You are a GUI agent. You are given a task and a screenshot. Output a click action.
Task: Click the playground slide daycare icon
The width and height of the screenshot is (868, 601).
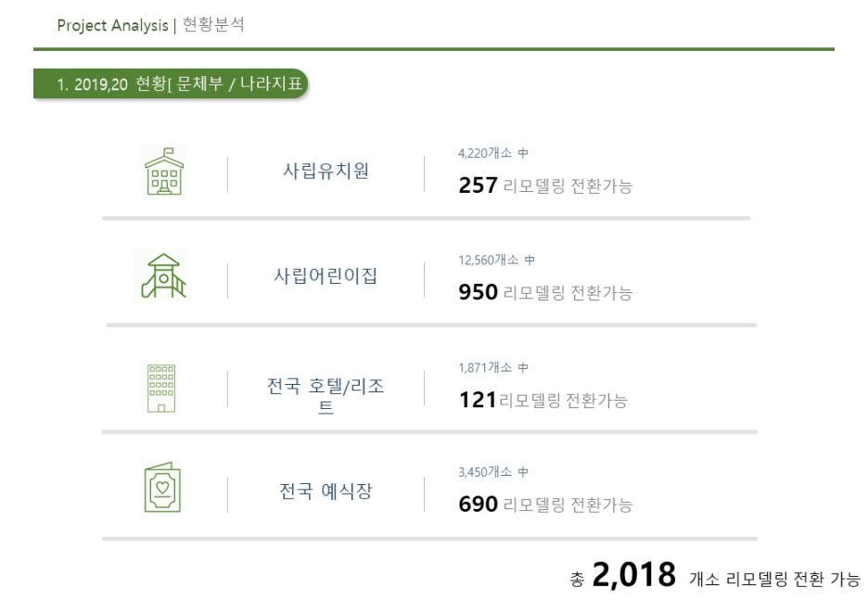pos(163,275)
